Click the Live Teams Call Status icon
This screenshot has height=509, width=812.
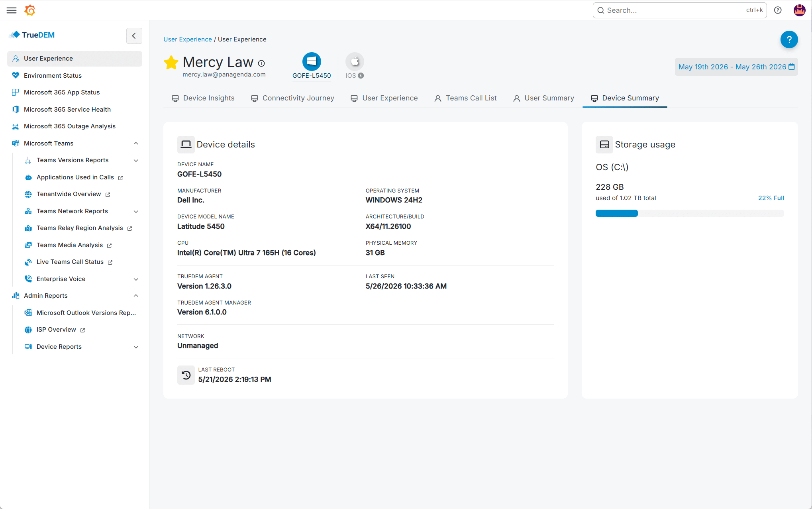(x=28, y=262)
